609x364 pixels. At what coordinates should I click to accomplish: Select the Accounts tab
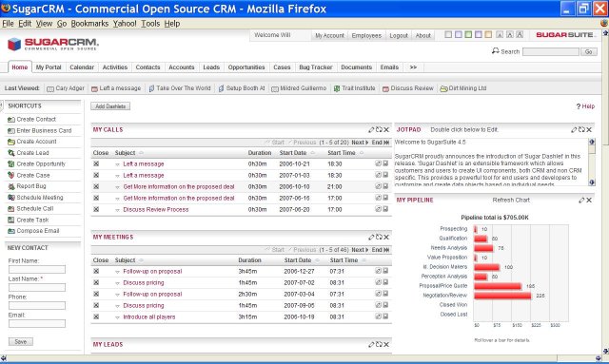point(182,67)
